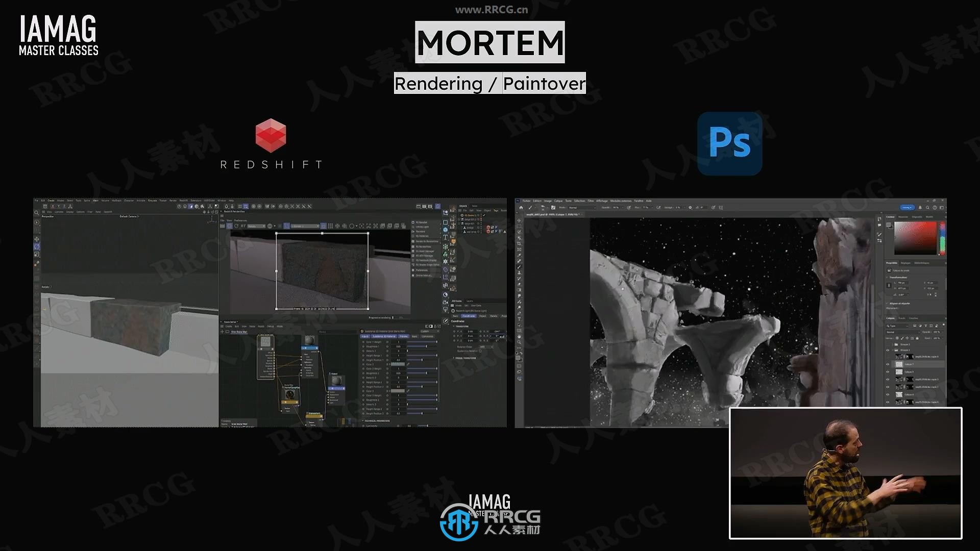Click the Home icon in Photoshop's options bar
The width and height of the screenshot is (980, 551).
point(521,208)
